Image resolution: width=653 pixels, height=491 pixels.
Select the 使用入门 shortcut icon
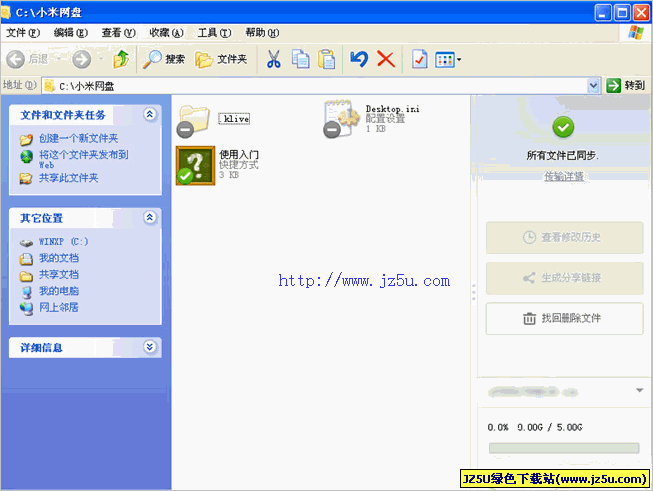195,165
